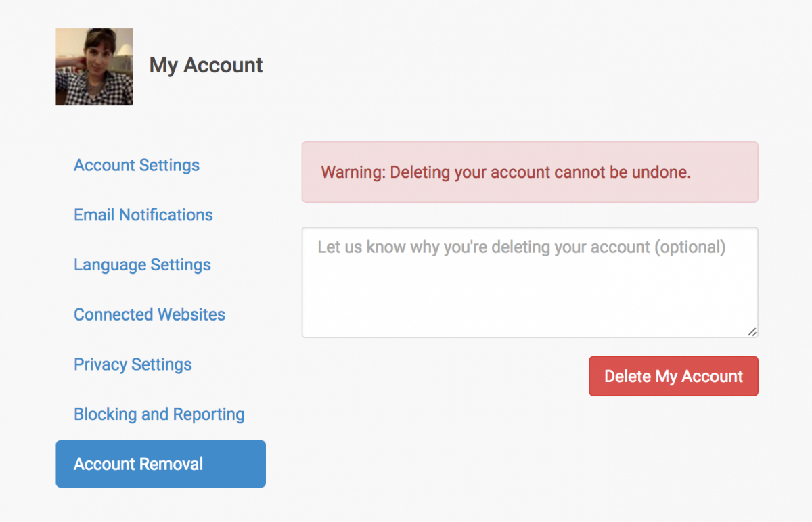Click the blank lower area of the reason box
This screenshot has height=522, width=812.
529,311
